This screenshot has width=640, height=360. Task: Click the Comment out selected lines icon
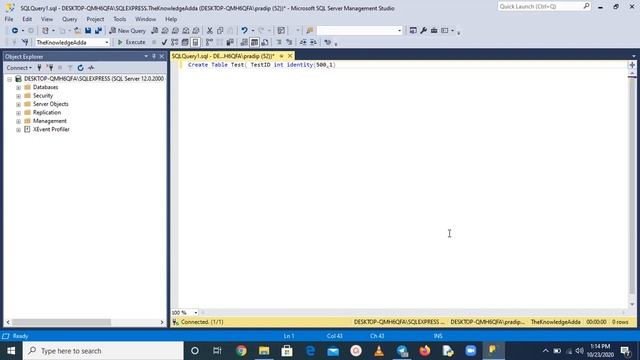pos(279,42)
